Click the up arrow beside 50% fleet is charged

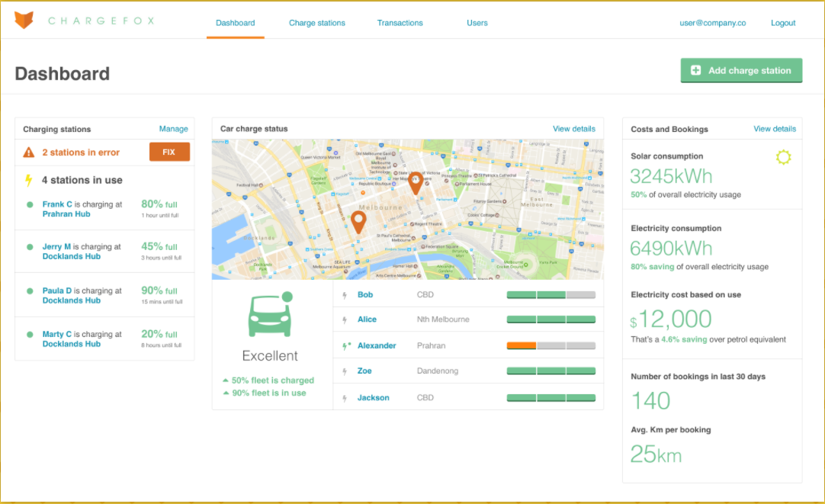click(x=226, y=380)
